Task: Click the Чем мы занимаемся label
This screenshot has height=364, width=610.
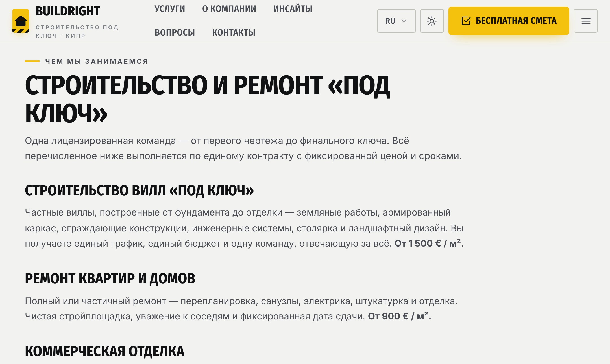Action: (97, 61)
